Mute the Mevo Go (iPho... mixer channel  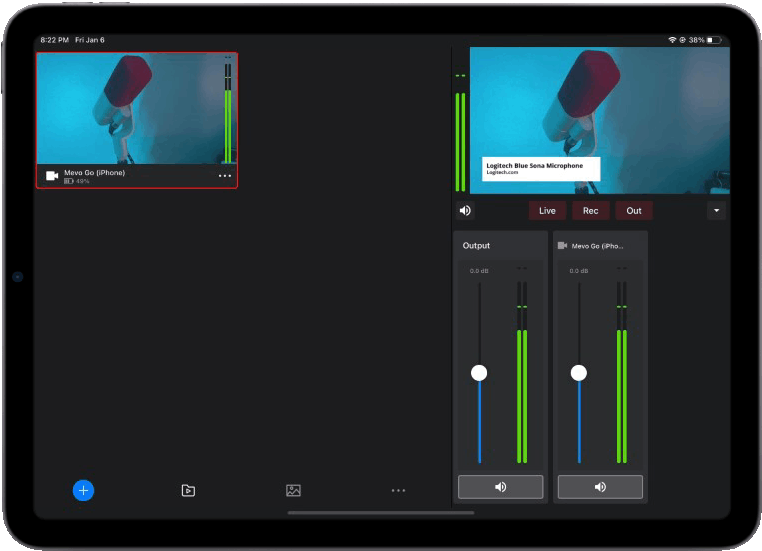point(600,486)
